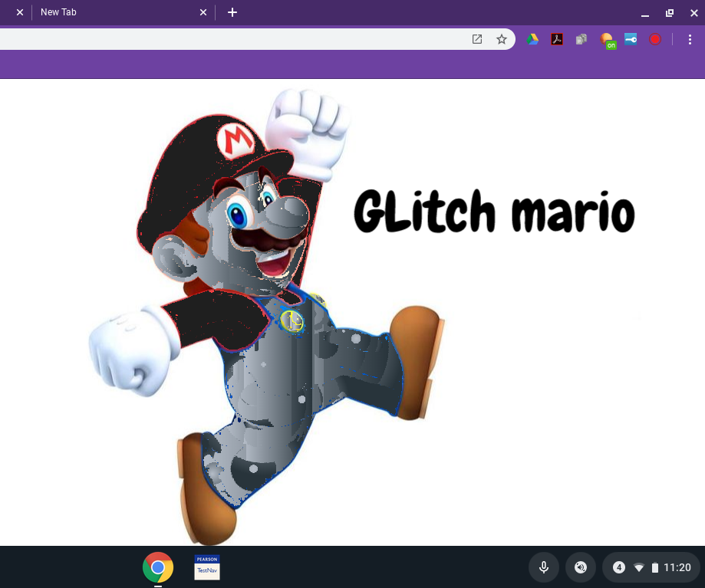The width and height of the screenshot is (705, 588).
Task: Open the Google Drive extension
Action: pos(532,39)
